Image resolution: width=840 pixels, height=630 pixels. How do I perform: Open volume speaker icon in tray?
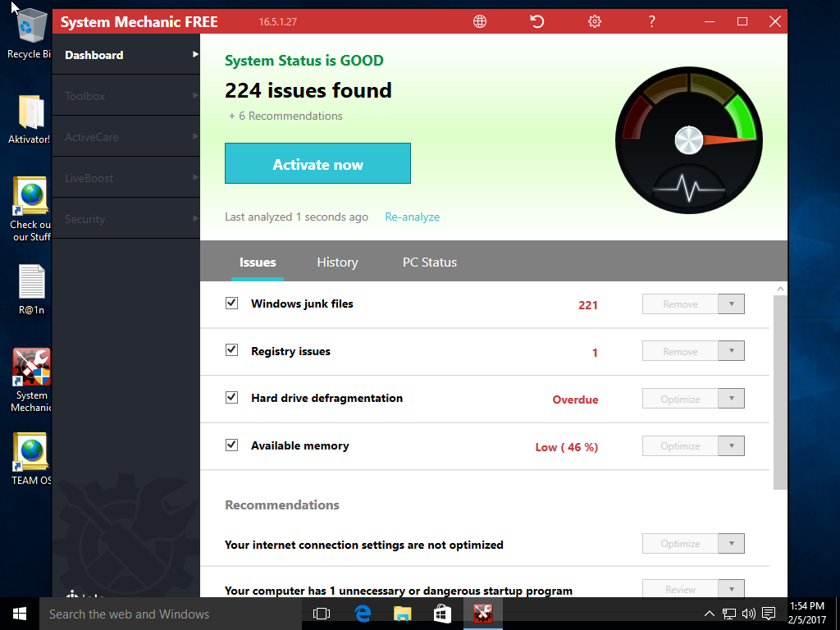tap(748, 614)
